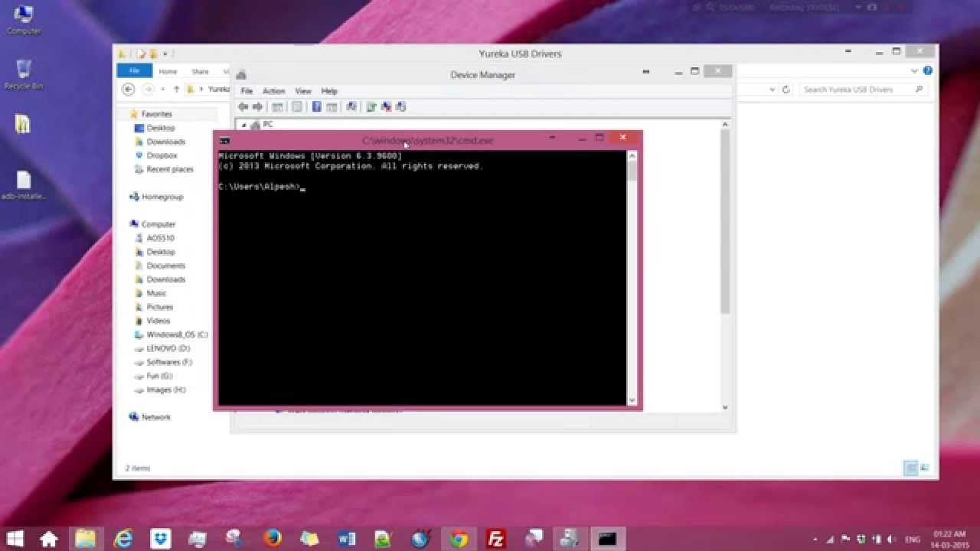This screenshot has width=980, height=551.
Task: Click ENG language indicator in tray
Action: [x=913, y=540]
